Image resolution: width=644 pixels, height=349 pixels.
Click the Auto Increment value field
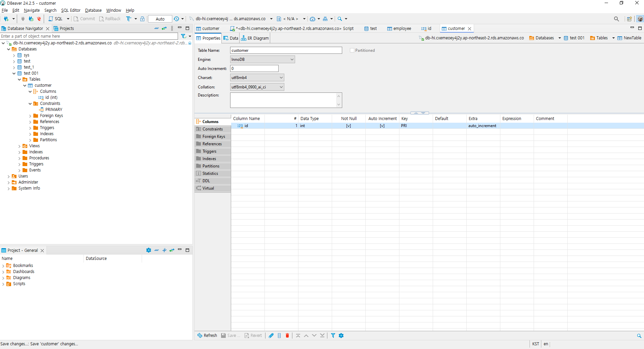[x=254, y=69]
